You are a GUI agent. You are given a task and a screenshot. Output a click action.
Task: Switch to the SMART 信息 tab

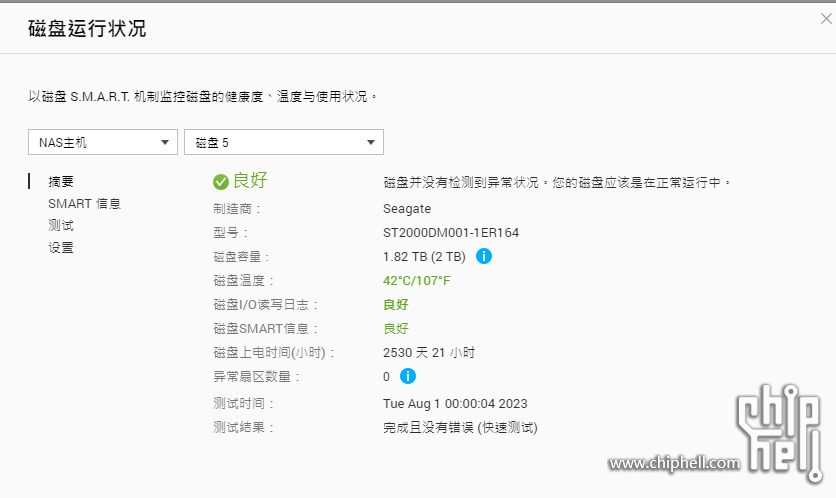[x=84, y=204]
